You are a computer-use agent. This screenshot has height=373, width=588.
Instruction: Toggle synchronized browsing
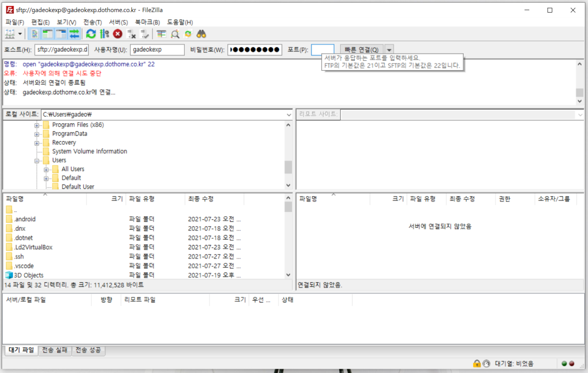(x=188, y=34)
